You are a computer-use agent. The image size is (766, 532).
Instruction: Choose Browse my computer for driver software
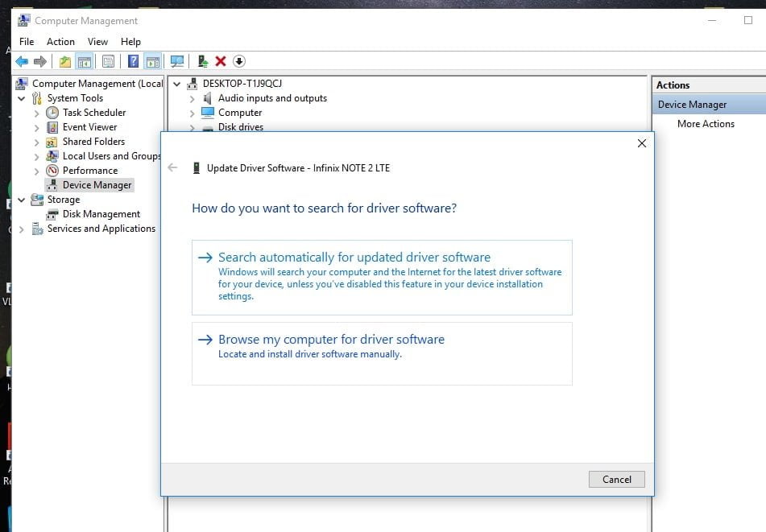(x=382, y=353)
